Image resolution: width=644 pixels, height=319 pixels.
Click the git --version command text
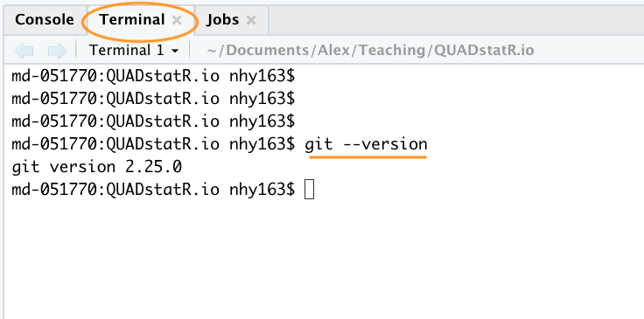click(x=366, y=144)
